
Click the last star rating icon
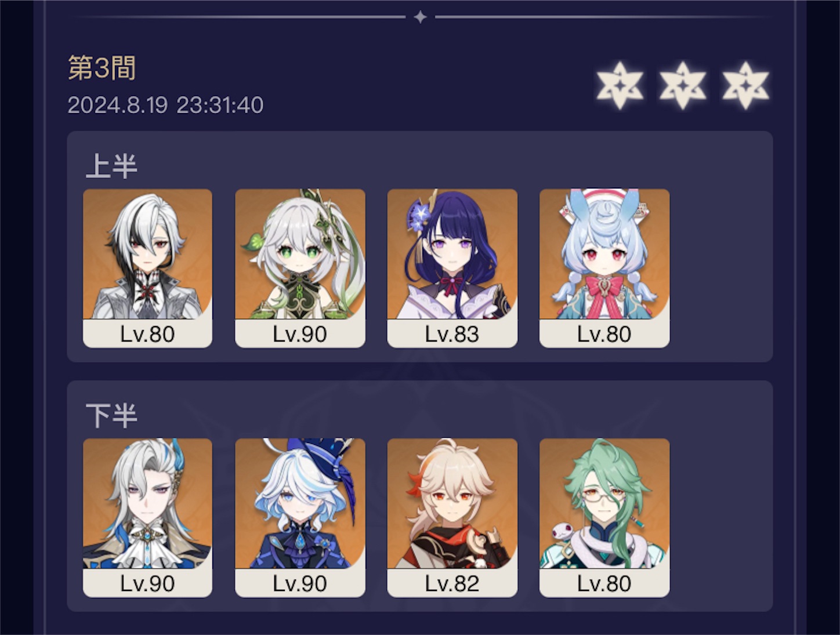click(745, 86)
